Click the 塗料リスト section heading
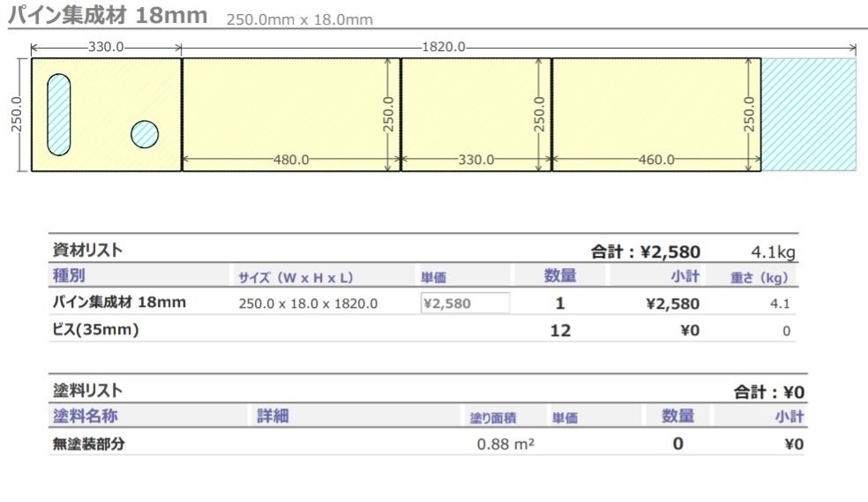The image size is (868, 502). [x=87, y=391]
